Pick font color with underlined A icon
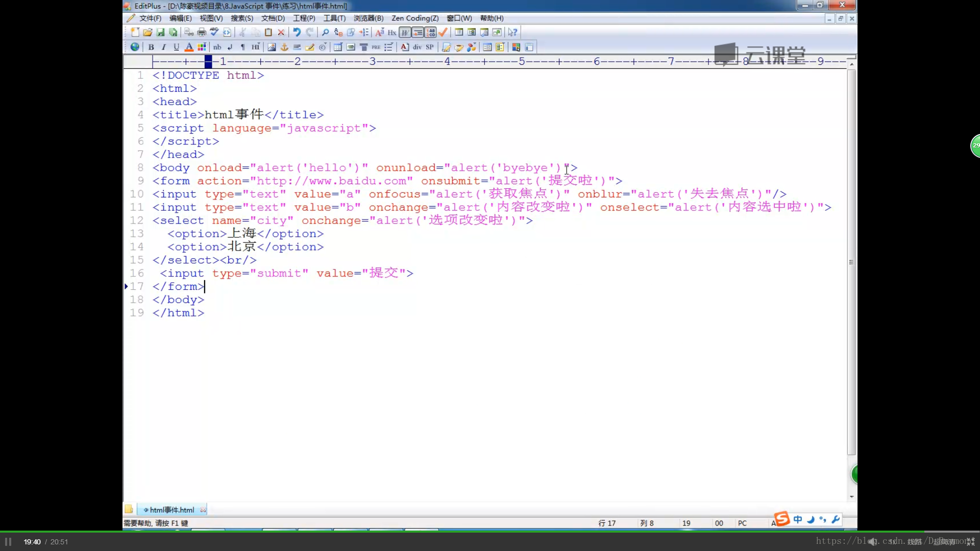Viewport: 980px width, 551px height. coord(189,47)
